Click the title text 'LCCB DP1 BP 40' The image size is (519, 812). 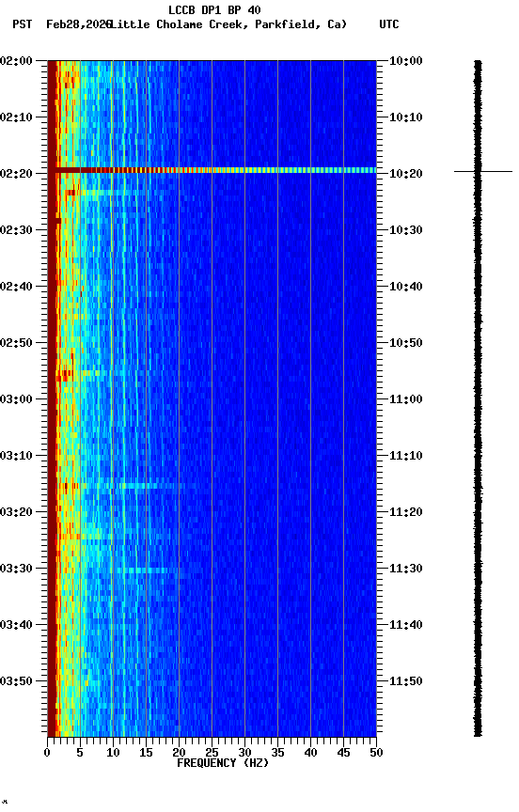(214, 9)
